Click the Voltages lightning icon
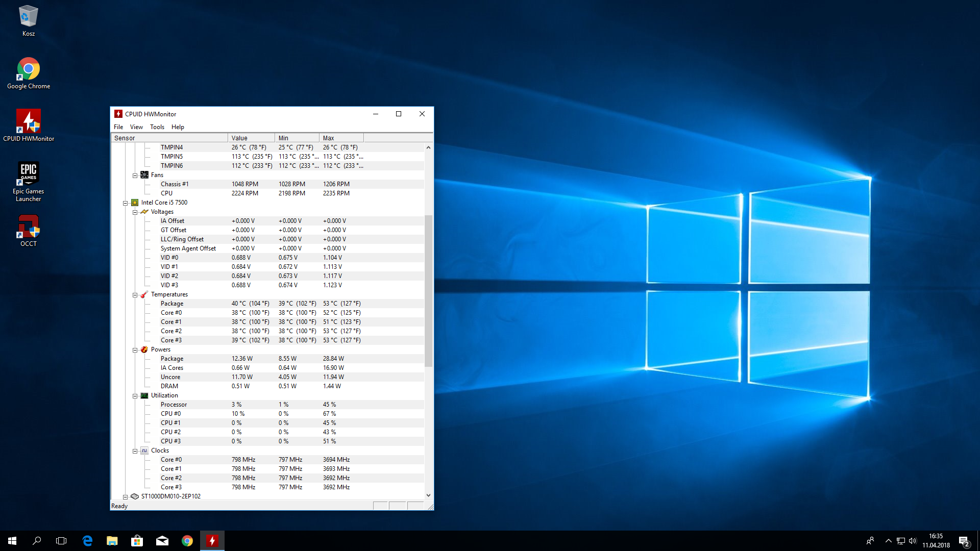Image resolution: width=980 pixels, height=551 pixels. [x=144, y=212]
